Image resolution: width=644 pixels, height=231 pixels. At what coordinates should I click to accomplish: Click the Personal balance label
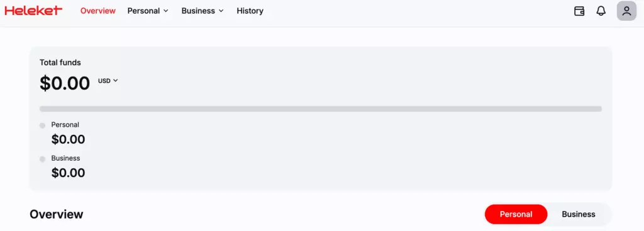pyautogui.click(x=65, y=124)
